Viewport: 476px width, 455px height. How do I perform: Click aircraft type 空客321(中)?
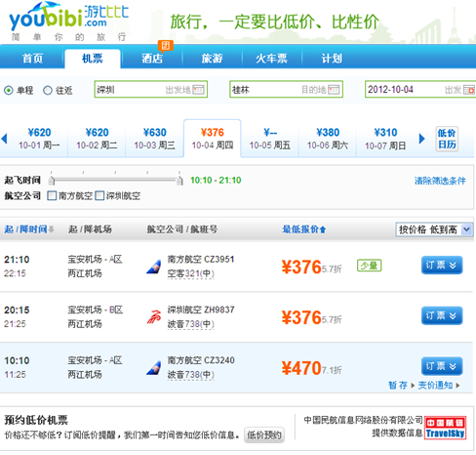pyautogui.click(x=191, y=274)
